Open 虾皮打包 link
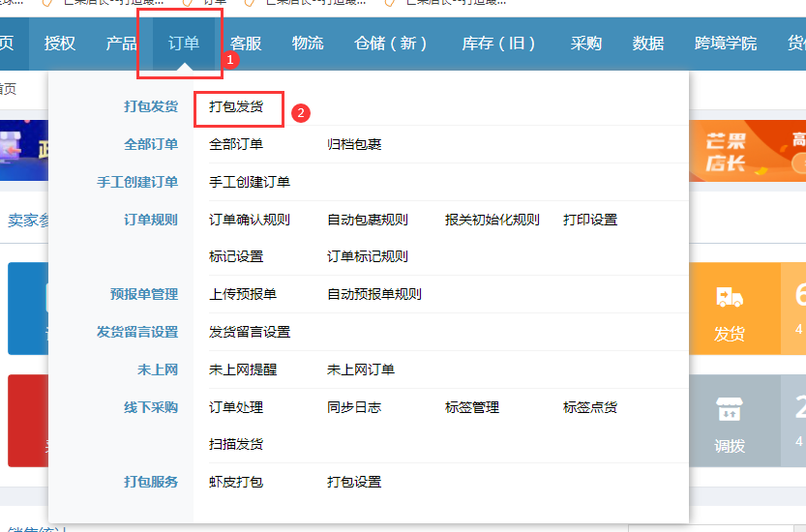 pos(236,482)
